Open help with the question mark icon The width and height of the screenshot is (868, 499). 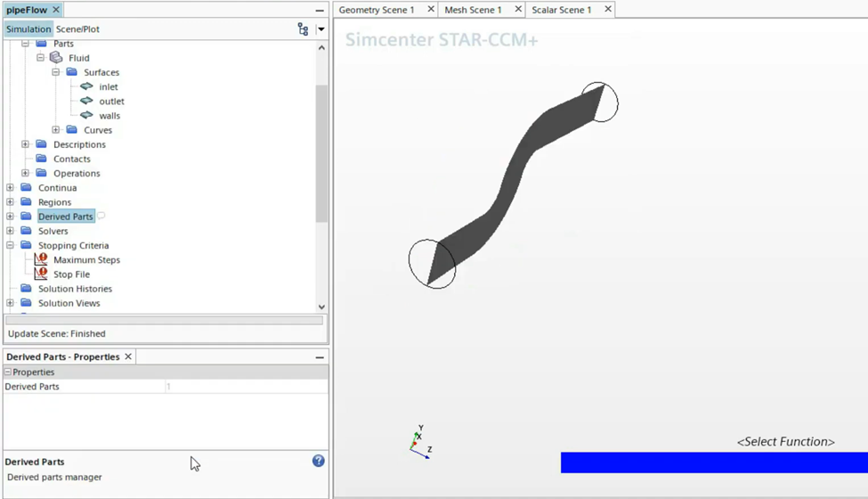coord(318,461)
